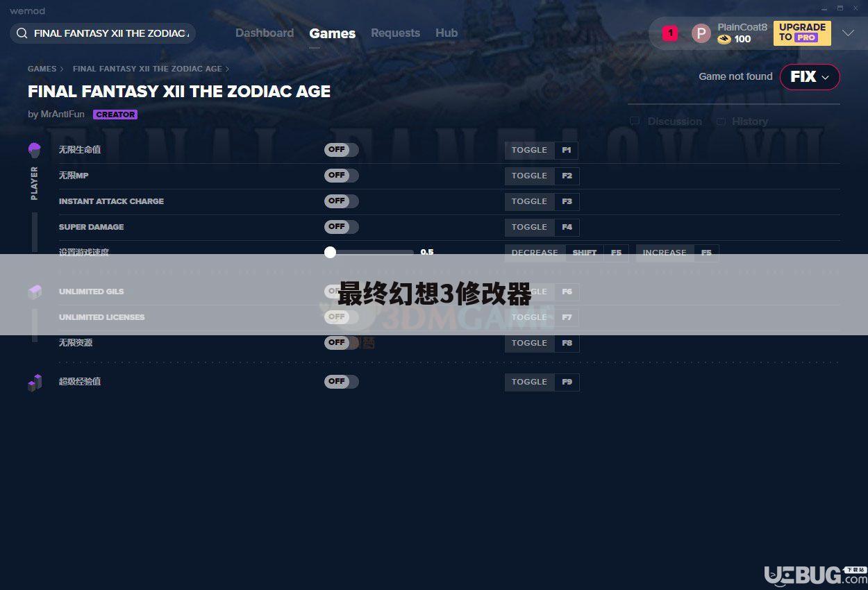This screenshot has width=868, height=590.
Task: Open the Discussion tab
Action: [674, 121]
